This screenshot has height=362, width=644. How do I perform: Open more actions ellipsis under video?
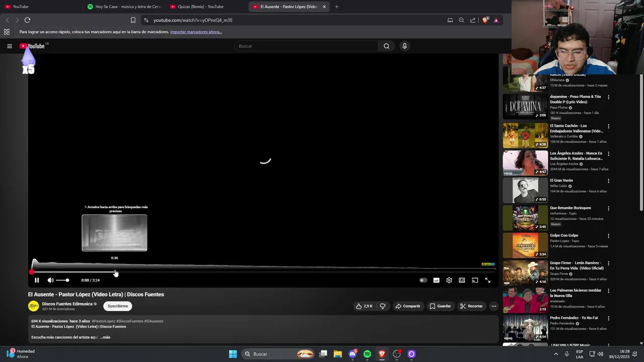tap(494, 306)
